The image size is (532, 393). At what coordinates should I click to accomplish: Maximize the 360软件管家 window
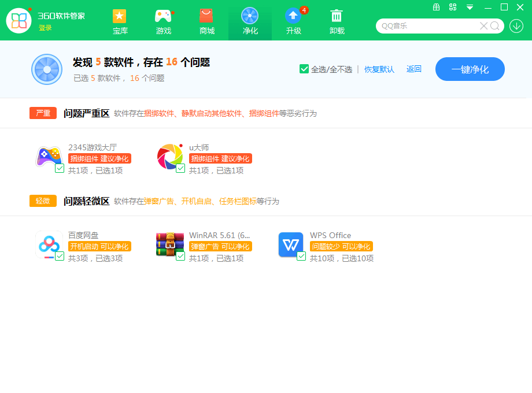coord(504,7)
